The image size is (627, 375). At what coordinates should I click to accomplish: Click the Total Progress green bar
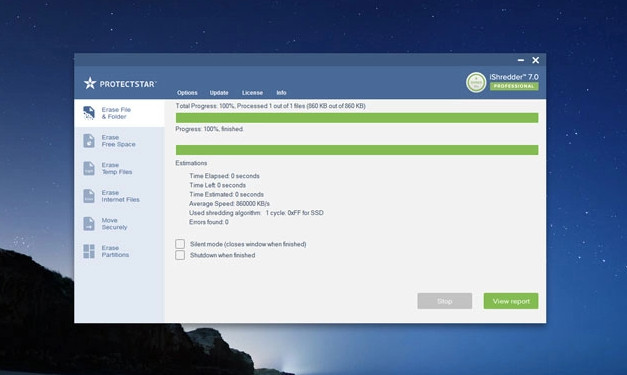point(357,118)
